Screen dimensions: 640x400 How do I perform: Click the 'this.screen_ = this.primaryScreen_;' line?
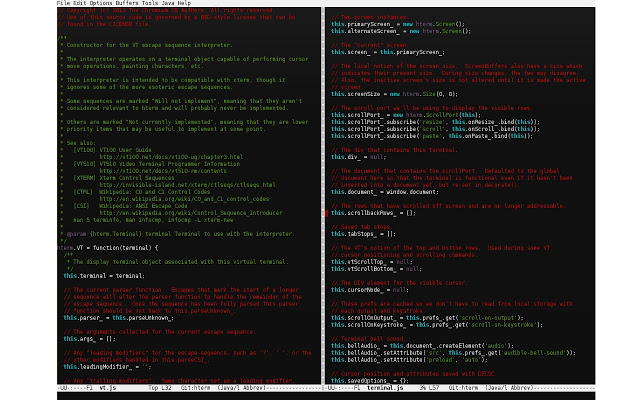(388, 52)
